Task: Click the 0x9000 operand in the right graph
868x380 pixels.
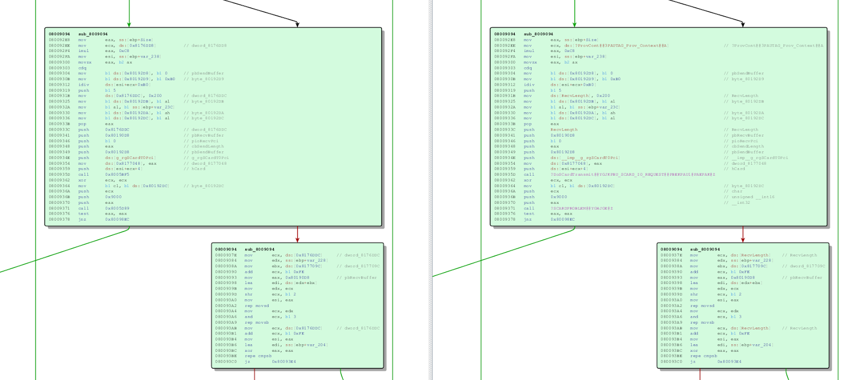Action: coord(559,197)
